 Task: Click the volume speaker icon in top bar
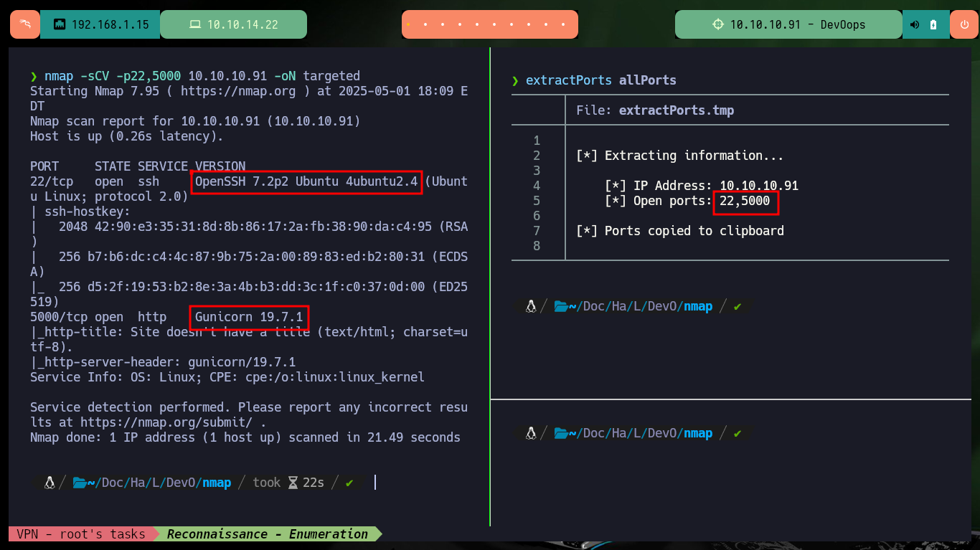pos(915,24)
